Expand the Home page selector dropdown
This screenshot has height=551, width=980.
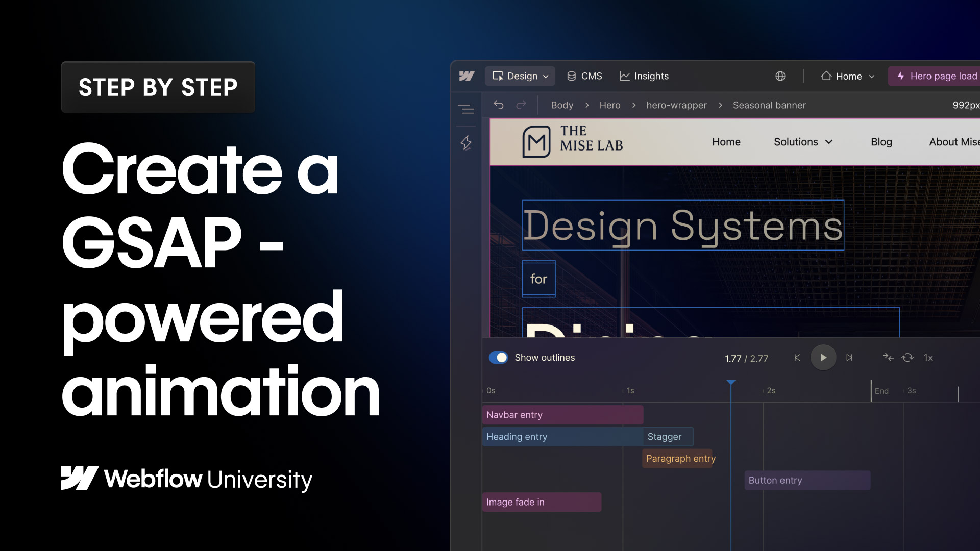(848, 76)
